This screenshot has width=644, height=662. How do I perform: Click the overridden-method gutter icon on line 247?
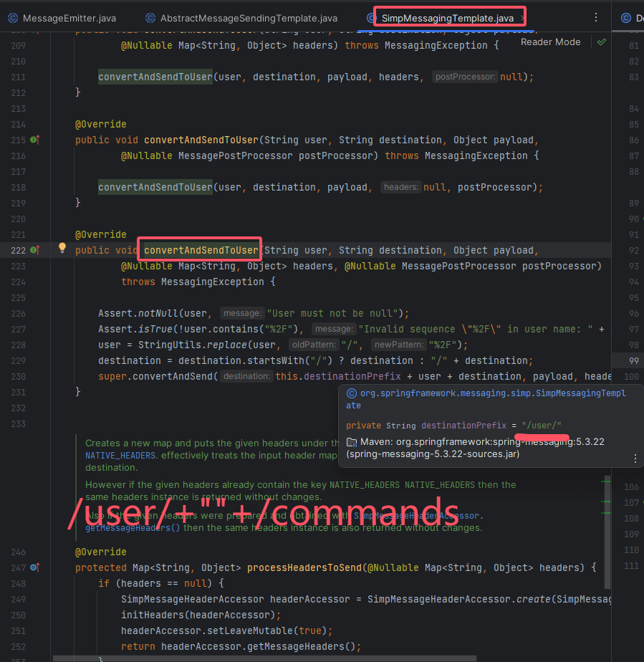pos(34,567)
